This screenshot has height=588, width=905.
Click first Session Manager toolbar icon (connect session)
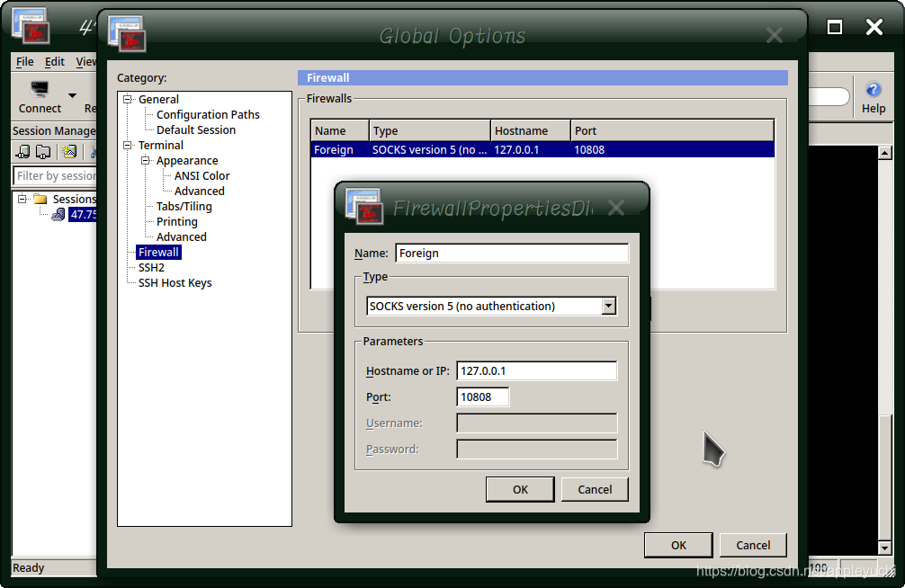pos(22,152)
